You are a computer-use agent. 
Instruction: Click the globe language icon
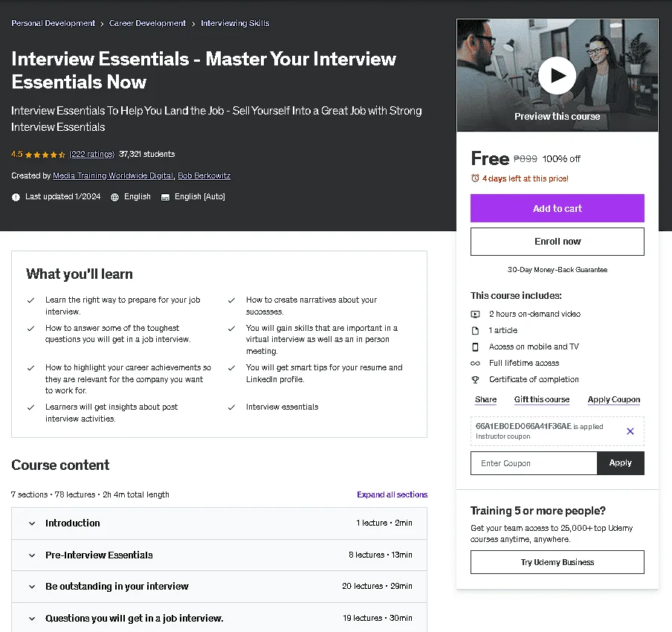click(x=114, y=197)
